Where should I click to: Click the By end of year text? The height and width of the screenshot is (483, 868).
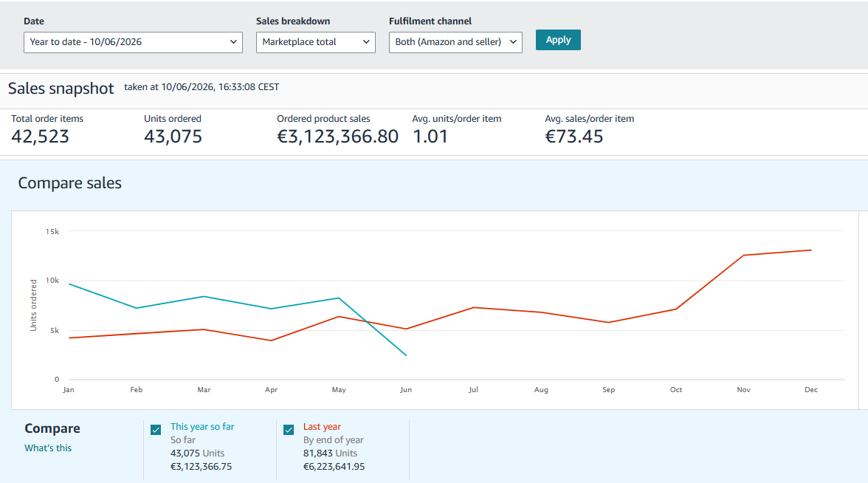tap(334, 440)
